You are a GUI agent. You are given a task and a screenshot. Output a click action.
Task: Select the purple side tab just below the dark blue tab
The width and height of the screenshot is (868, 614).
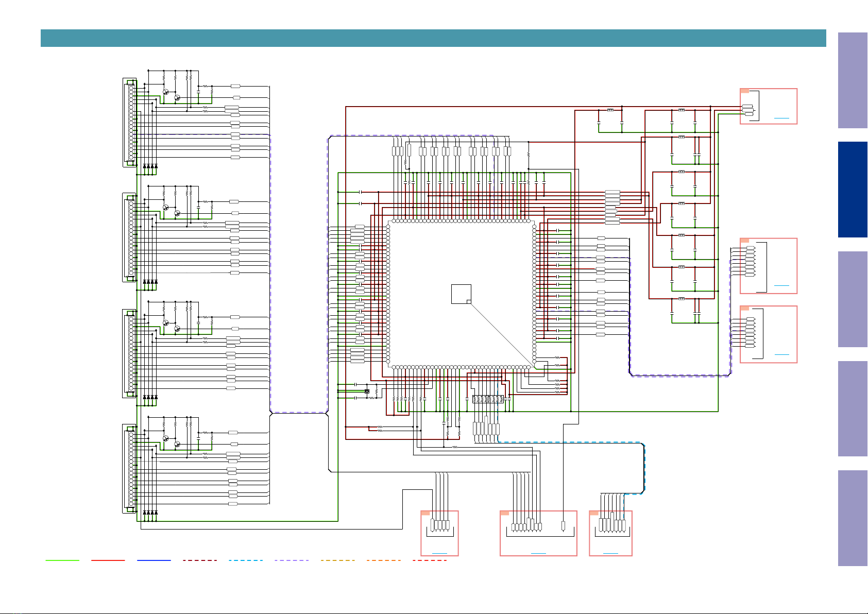point(853,299)
